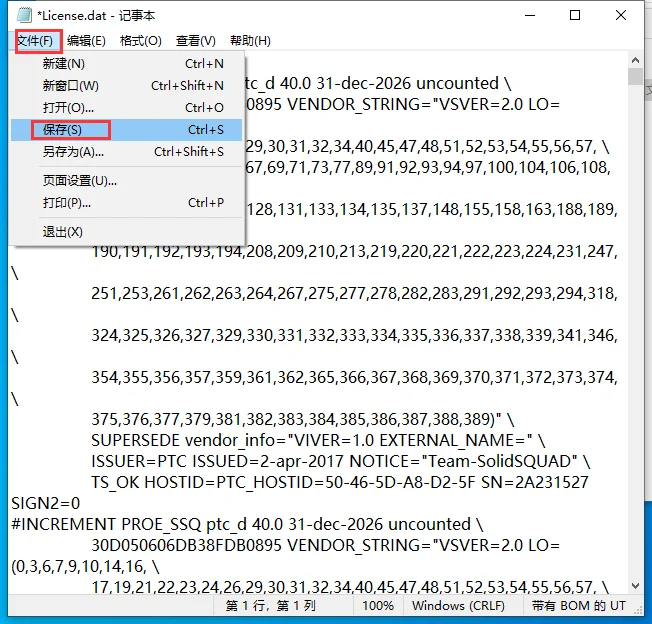Click the #INCREMENT PROE_SSQ text line
This screenshot has width=652, height=624.
click(x=247, y=525)
